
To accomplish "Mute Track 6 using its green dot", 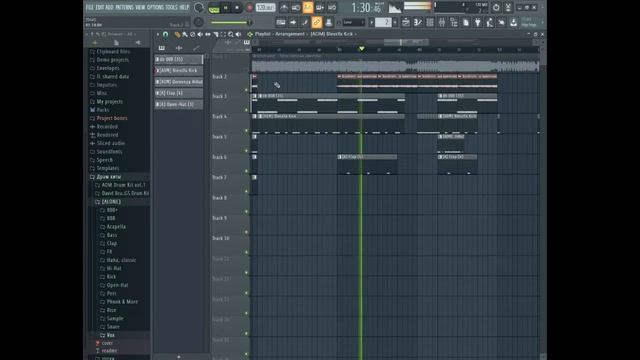I will click(x=246, y=171).
